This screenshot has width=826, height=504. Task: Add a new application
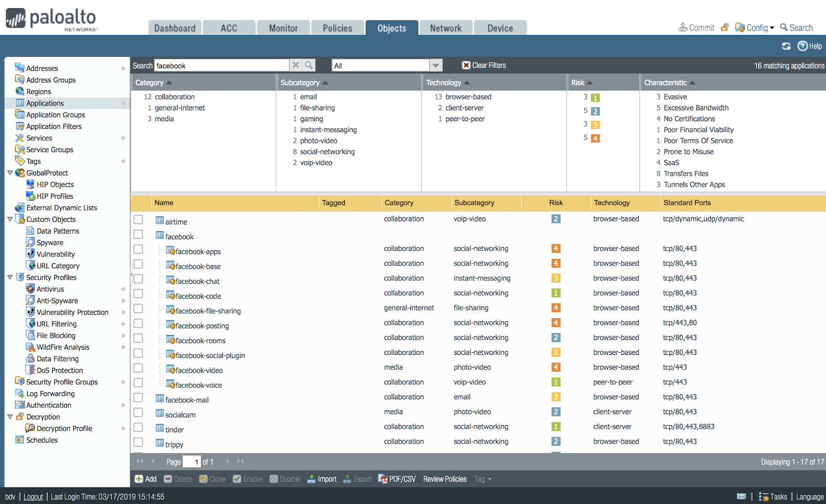146,479
